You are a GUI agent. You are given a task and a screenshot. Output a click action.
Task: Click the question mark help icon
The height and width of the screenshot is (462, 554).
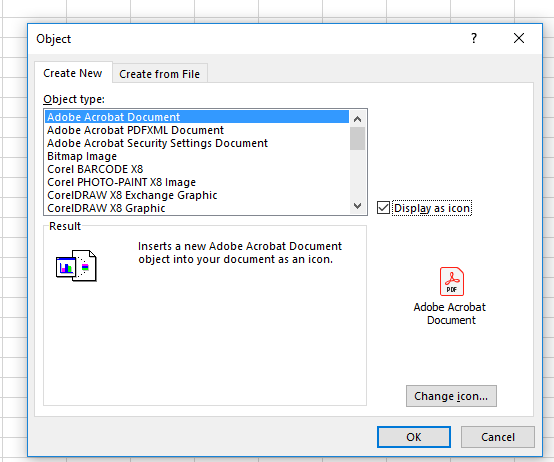[x=474, y=38]
